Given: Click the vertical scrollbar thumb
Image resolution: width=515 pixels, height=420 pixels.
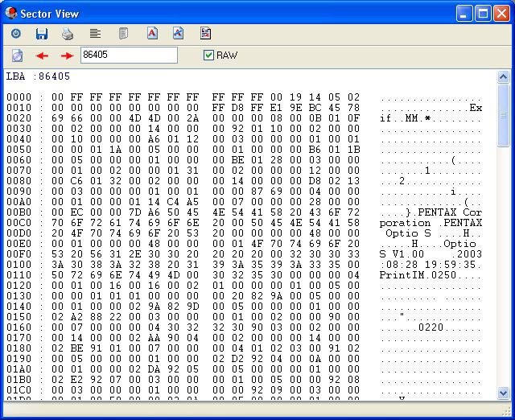Looking at the screenshot, I should click(503, 116).
